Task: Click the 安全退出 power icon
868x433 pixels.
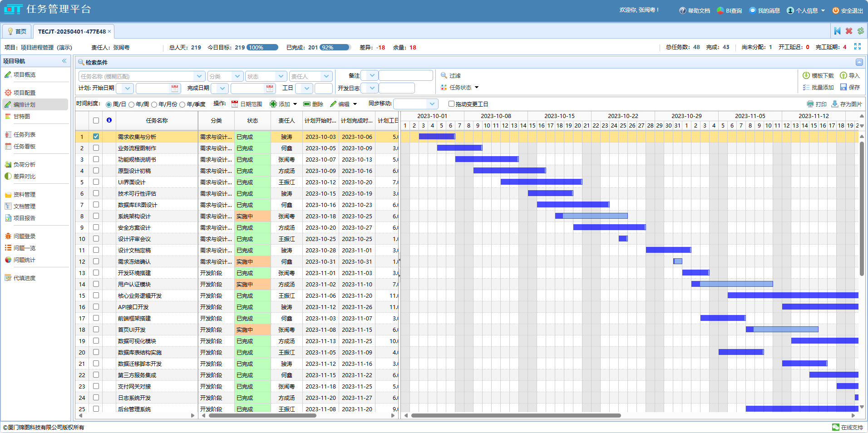Action: pos(835,10)
